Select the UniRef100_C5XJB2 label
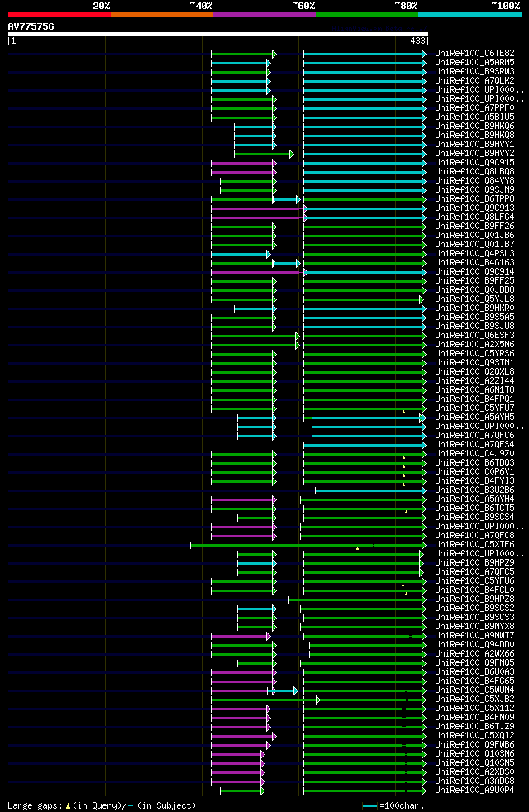 point(474,700)
